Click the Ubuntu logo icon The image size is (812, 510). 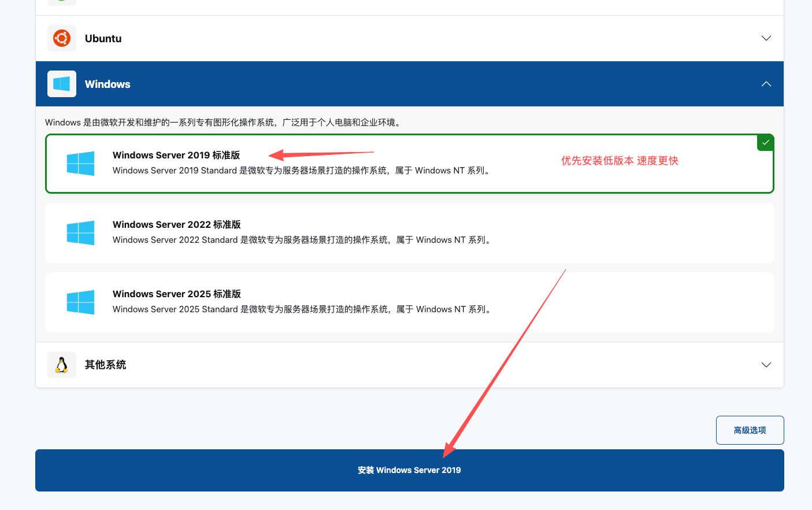point(62,38)
